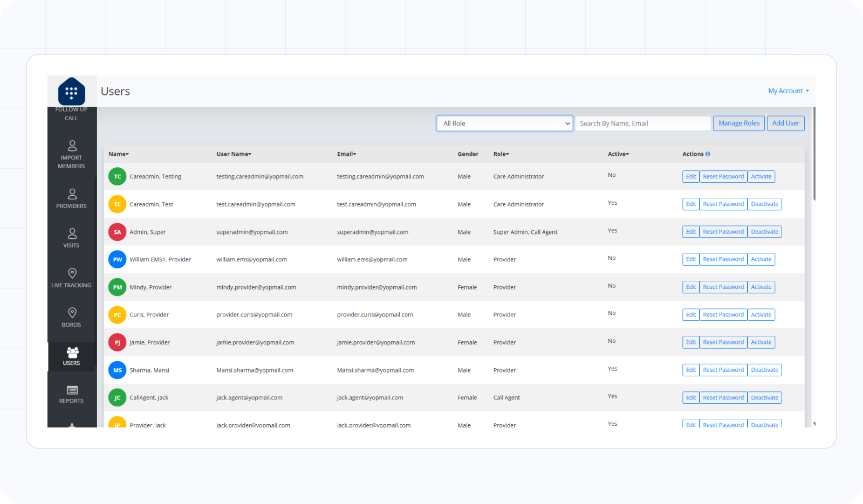Open Boros location icon in sidebar
863x504 pixels.
coord(72,313)
